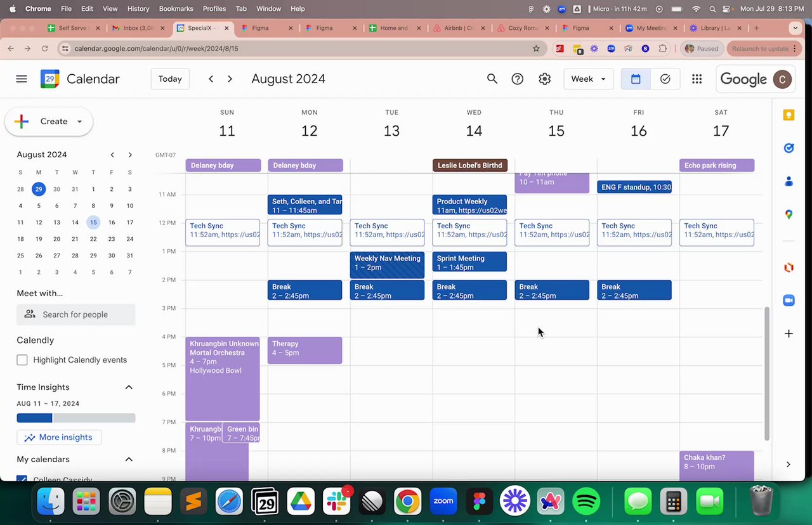This screenshot has height=525, width=812.
Task: Open Figma from the dock
Action: click(x=479, y=502)
